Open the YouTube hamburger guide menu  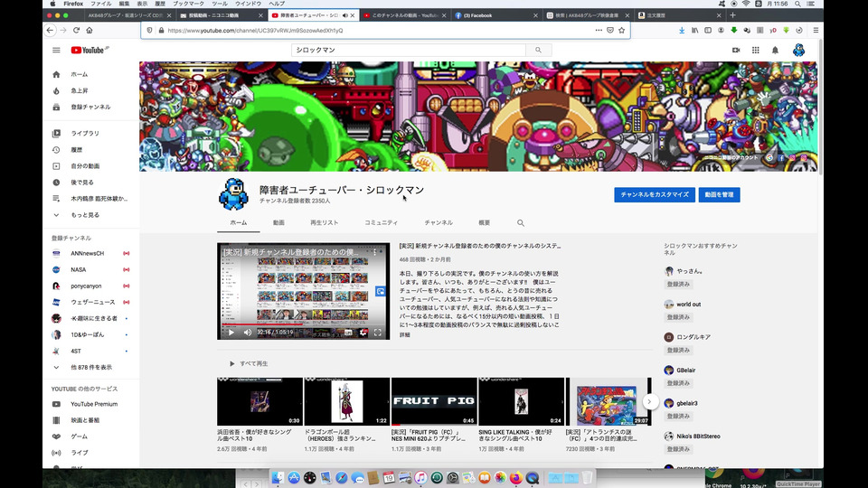[x=56, y=50]
